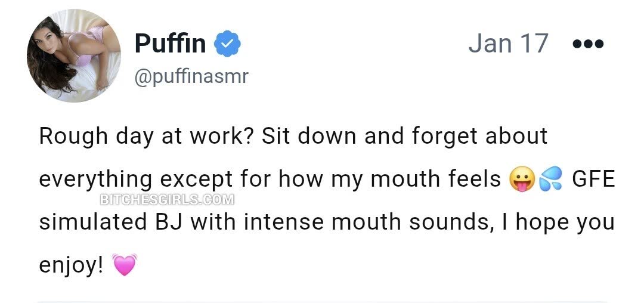Click the horizontal divider below the post
The width and height of the screenshot is (644, 303).
pos(322,301)
